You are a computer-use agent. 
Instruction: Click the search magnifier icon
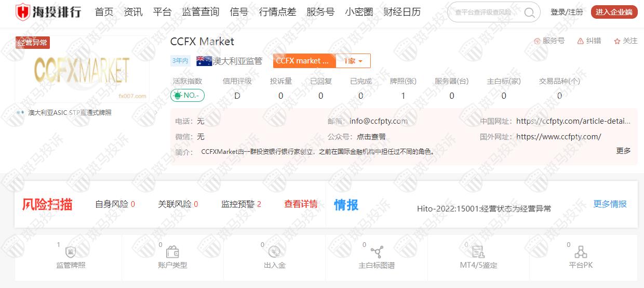(529, 12)
